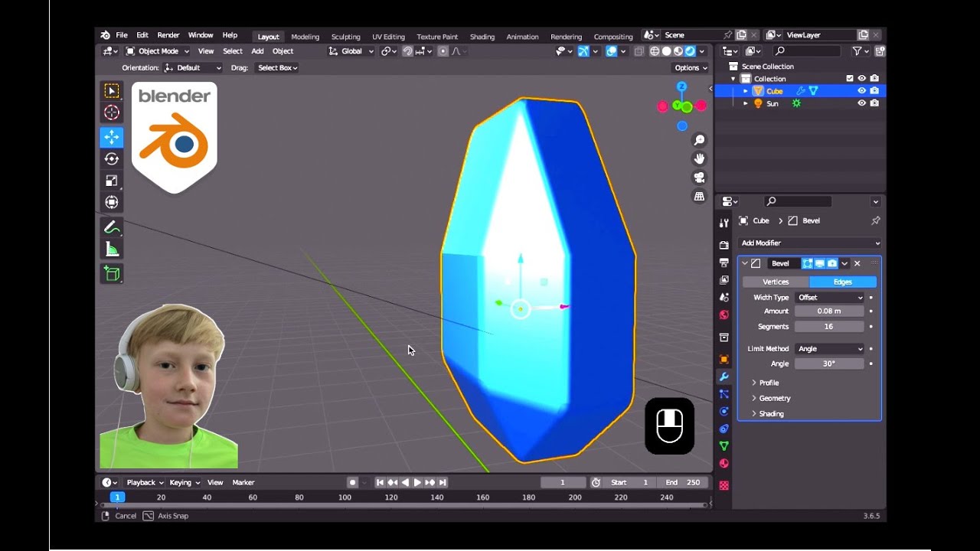Toggle X-ray view
This screenshot has width=980, height=551.
pyautogui.click(x=639, y=51)
